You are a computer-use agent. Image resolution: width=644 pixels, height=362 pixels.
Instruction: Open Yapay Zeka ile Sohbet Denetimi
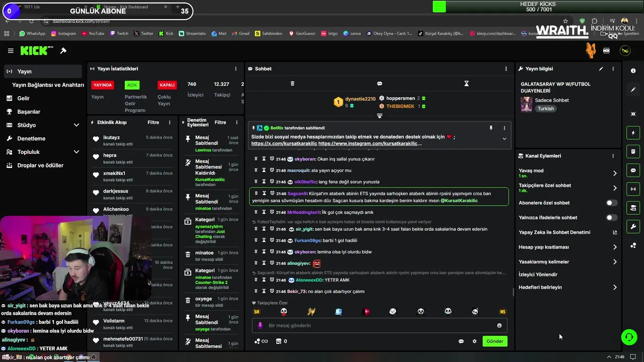click(x=567, y=232)
